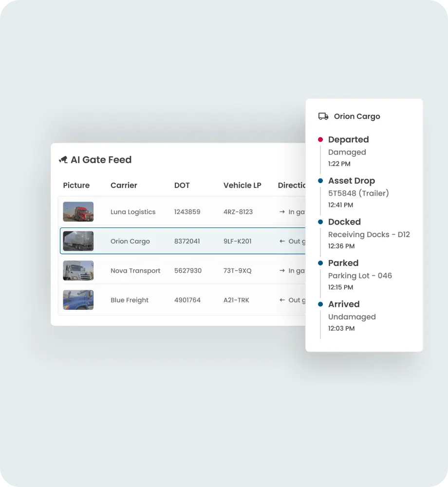Screen dimensions: 448x487
Task: Click the Arrived status dot in the timeline
Action: point(320,304)
